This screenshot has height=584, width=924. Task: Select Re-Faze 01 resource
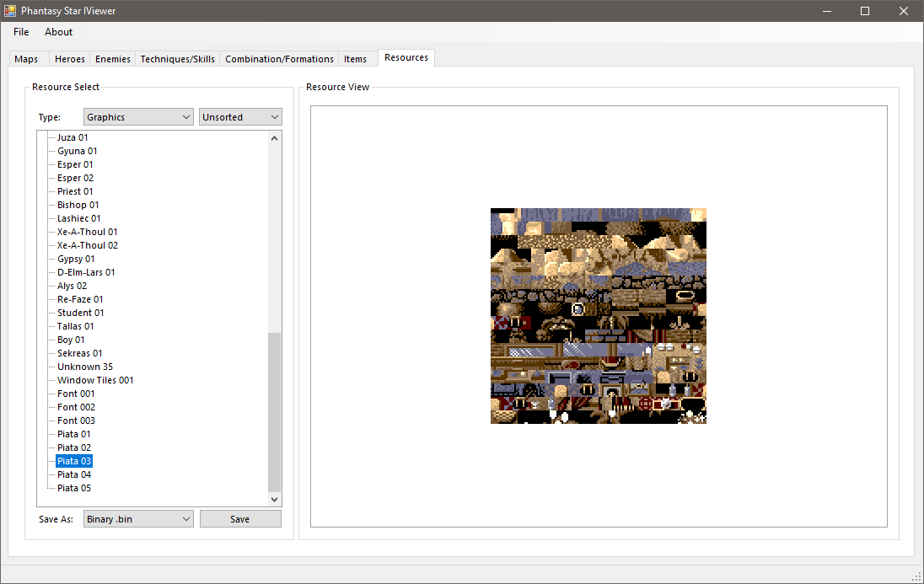[80, 299]
